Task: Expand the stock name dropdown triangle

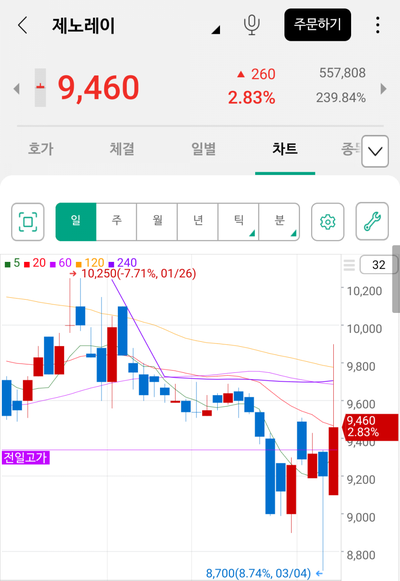Action: [x=216, y=30]
